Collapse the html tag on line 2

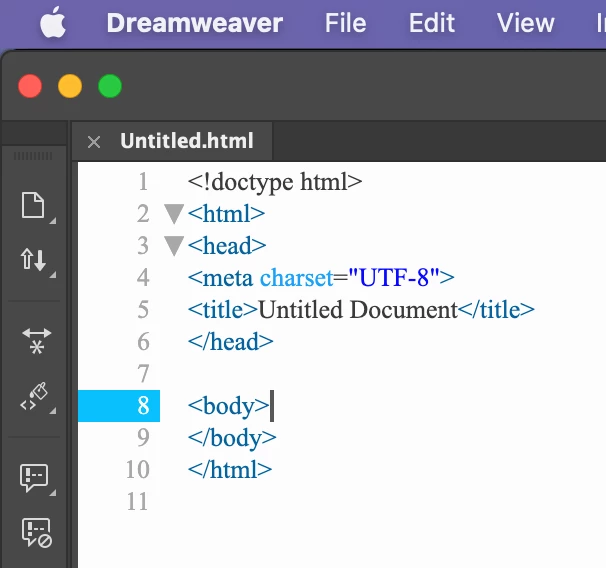click(x=174, y=214)
